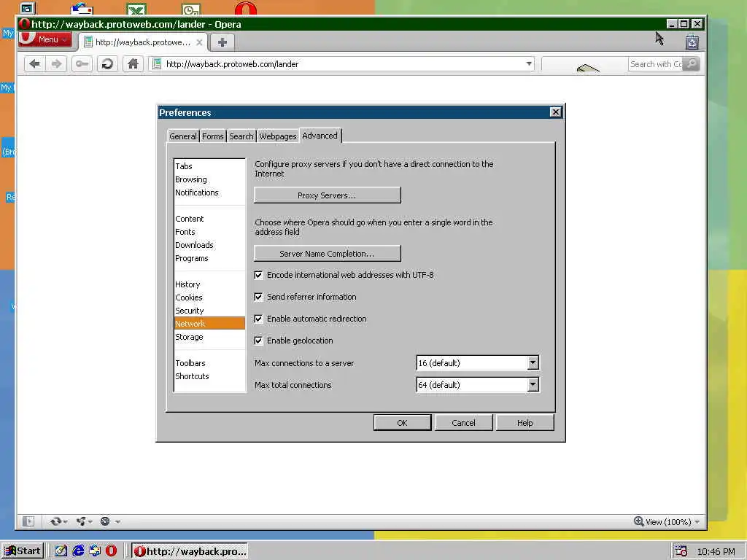Open the address bar history dropdown

[x=529, y=64]
